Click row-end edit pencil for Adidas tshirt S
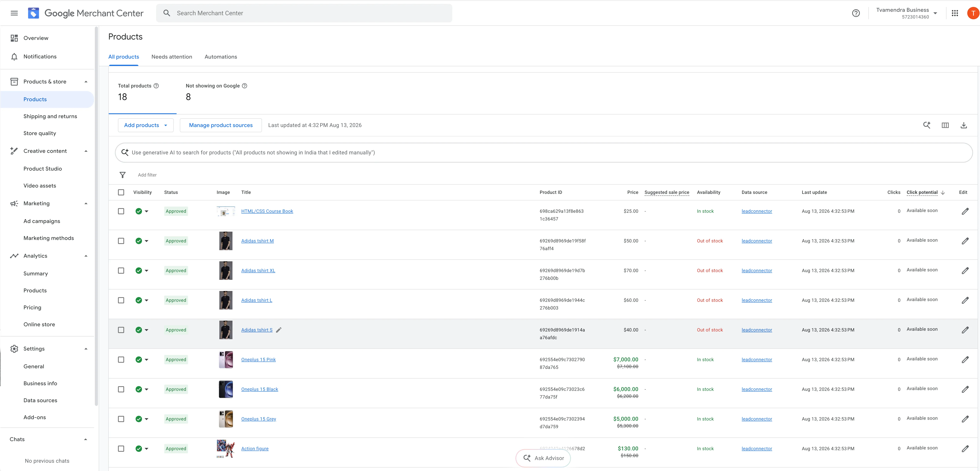 [x=965, y=330]
